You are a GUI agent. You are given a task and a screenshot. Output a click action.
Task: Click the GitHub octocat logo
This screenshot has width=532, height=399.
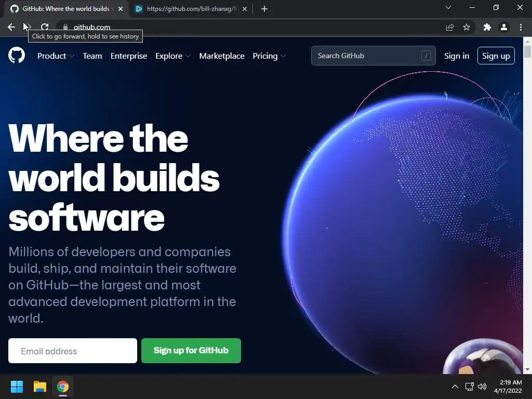point(17,55)
